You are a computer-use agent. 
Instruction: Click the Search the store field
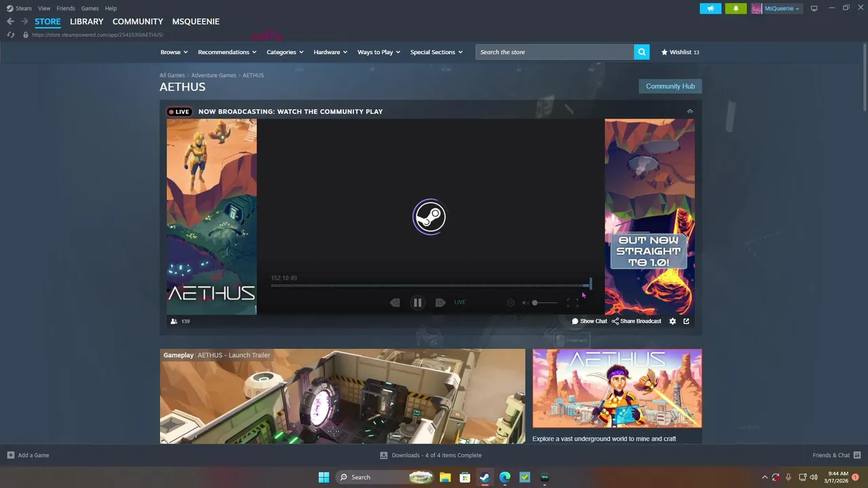[555, 52]
